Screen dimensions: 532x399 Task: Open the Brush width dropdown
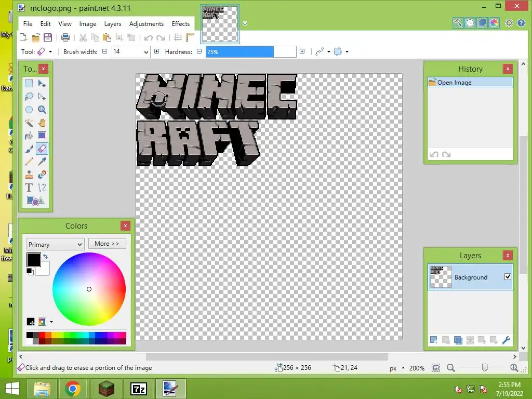(146, 52)
